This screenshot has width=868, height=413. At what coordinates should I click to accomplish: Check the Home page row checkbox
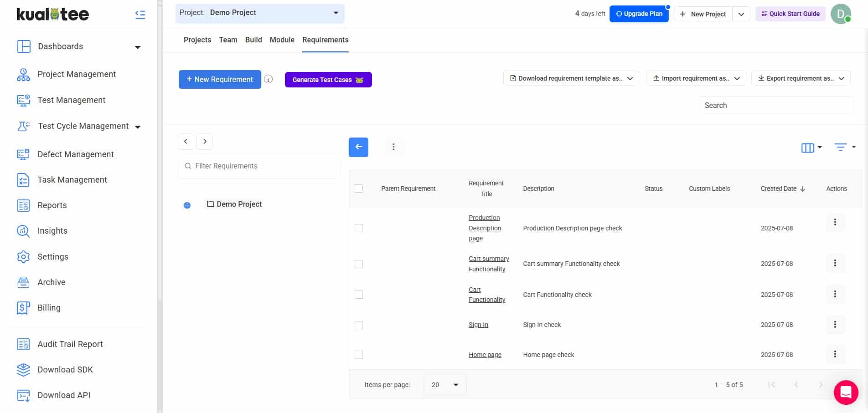pos(359,355)
